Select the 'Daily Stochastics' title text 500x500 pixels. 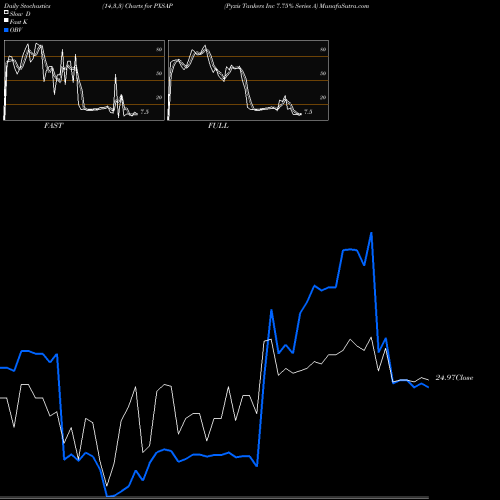(x=27, y=6)
